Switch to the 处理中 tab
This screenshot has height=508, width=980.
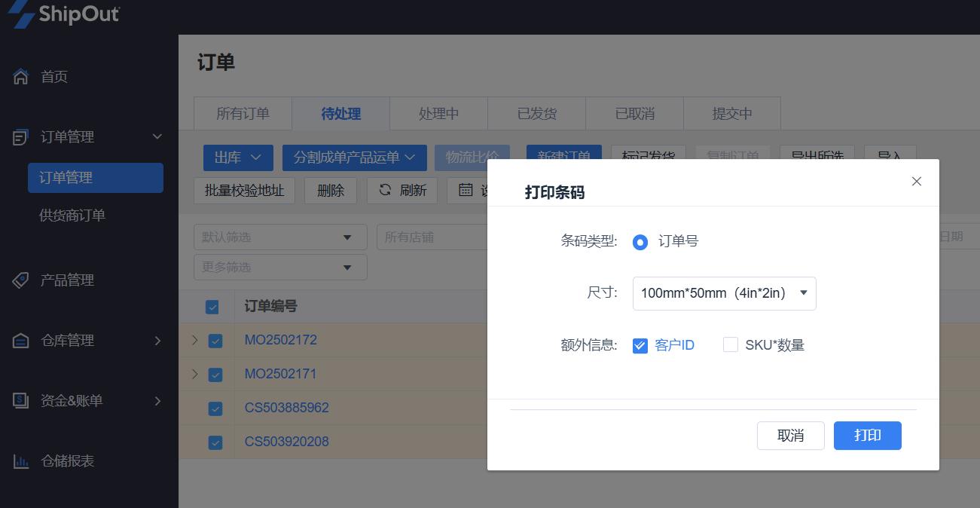click(x=438, y=114)
